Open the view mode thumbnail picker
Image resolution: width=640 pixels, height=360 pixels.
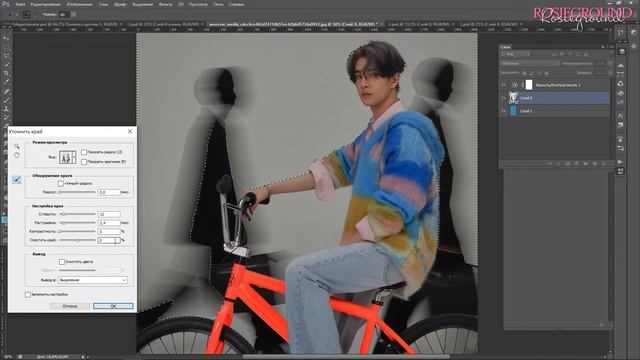(67, 157)
